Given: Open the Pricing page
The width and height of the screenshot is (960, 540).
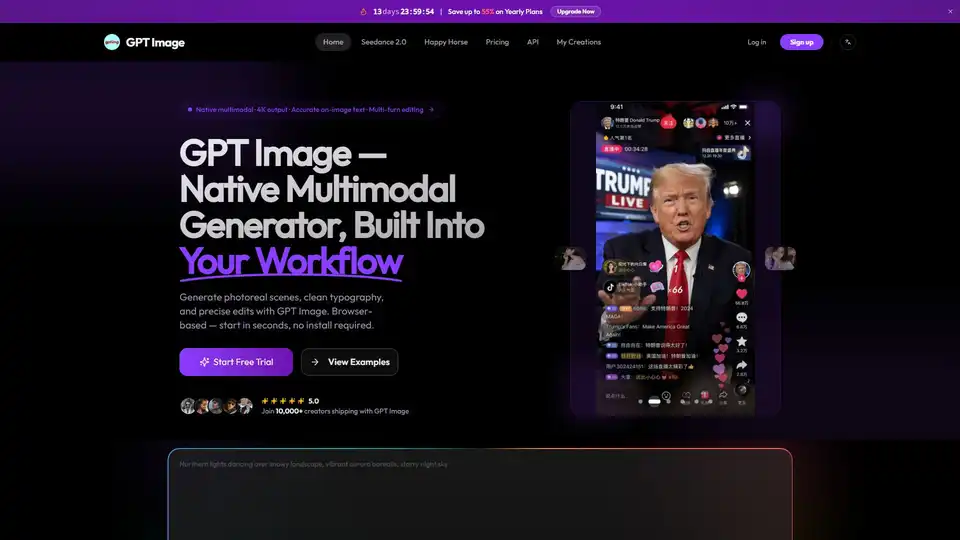Looking at the screenshot, I should (497, 42).
